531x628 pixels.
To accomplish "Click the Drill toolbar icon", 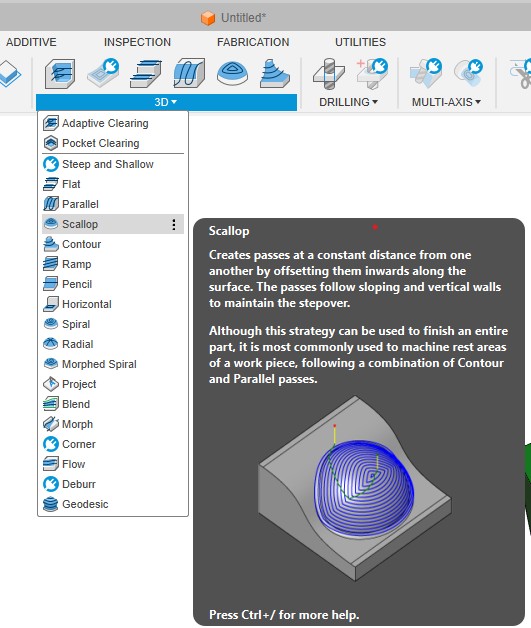I will (328, 73).
